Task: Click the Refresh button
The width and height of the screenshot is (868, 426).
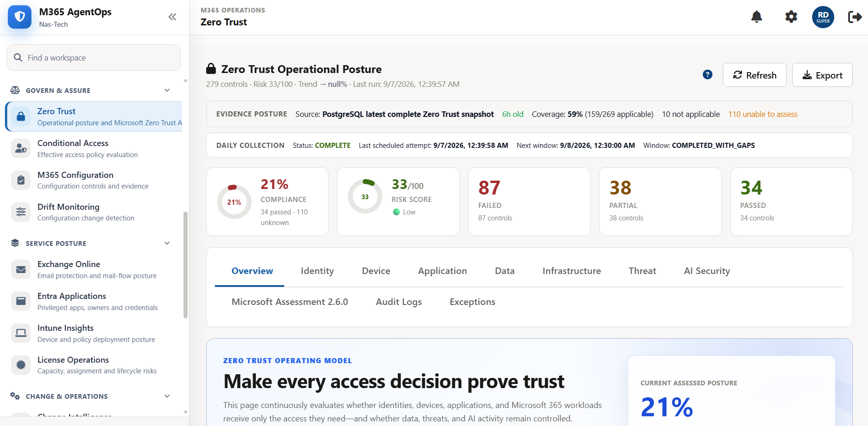Action: (x=754, y=75)
